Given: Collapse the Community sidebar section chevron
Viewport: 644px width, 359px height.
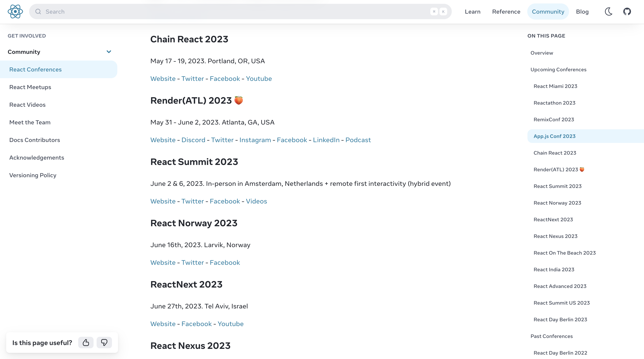Looking at the screenshot, I should pyautogui.click(x=109, y=52).
